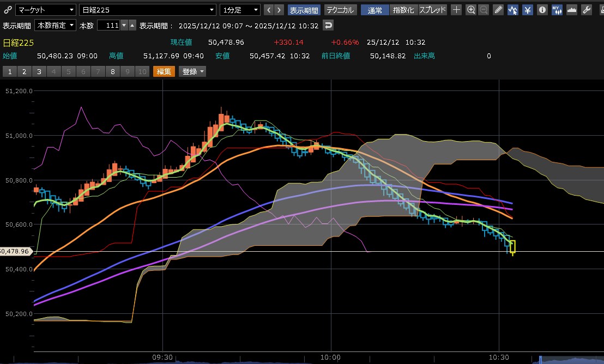Click the 本数 bar count input field
The image size is (604, 364).
108,26
